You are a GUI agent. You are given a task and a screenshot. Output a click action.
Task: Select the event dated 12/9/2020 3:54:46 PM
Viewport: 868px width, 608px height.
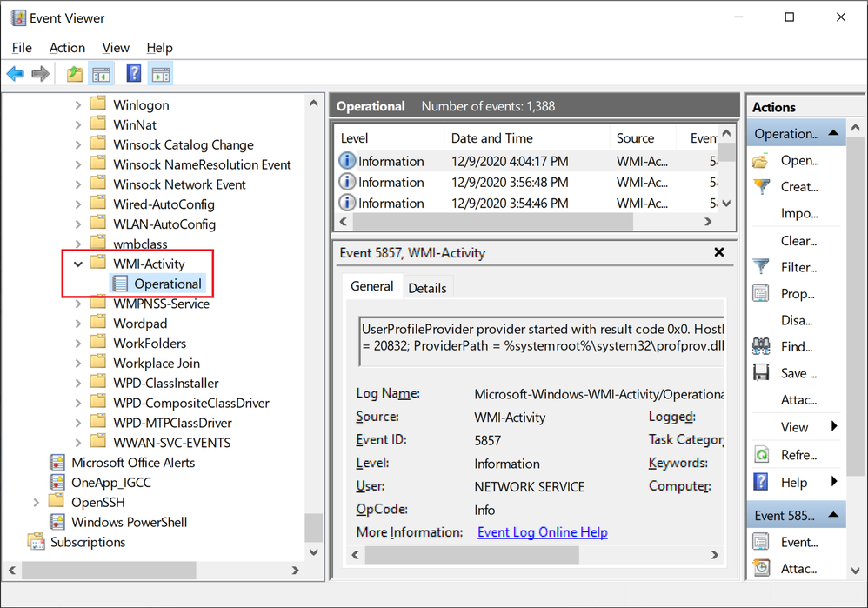click(x=526, y=204)
